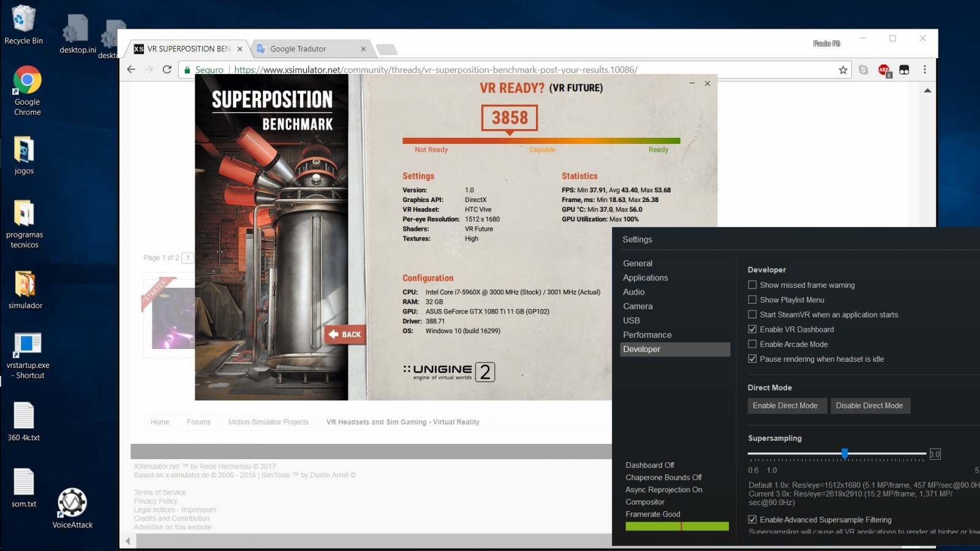Switch to Google Tradutor tab
The height and width of the screenshot is (551, 980).
(312, 49)
